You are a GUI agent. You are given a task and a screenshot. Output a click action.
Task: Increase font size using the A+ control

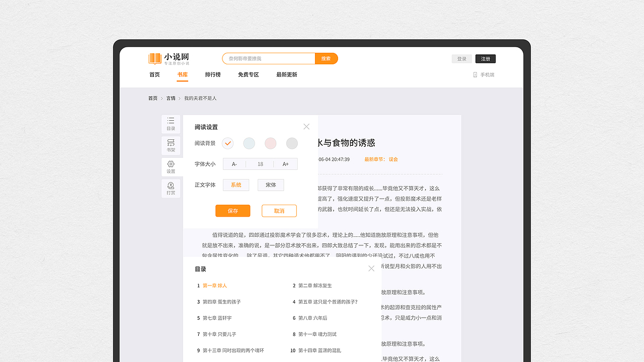click(x=286, y=164)
